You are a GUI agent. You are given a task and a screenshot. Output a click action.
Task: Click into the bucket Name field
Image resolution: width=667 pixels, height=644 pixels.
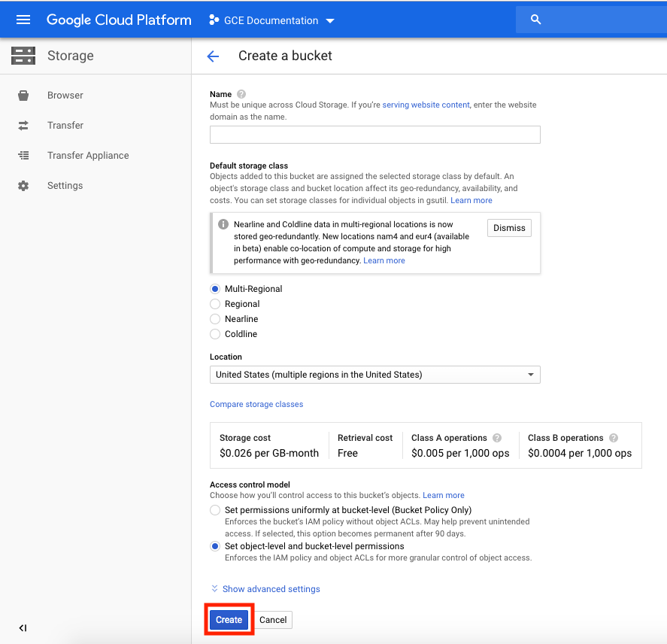(x=374, y=135)
